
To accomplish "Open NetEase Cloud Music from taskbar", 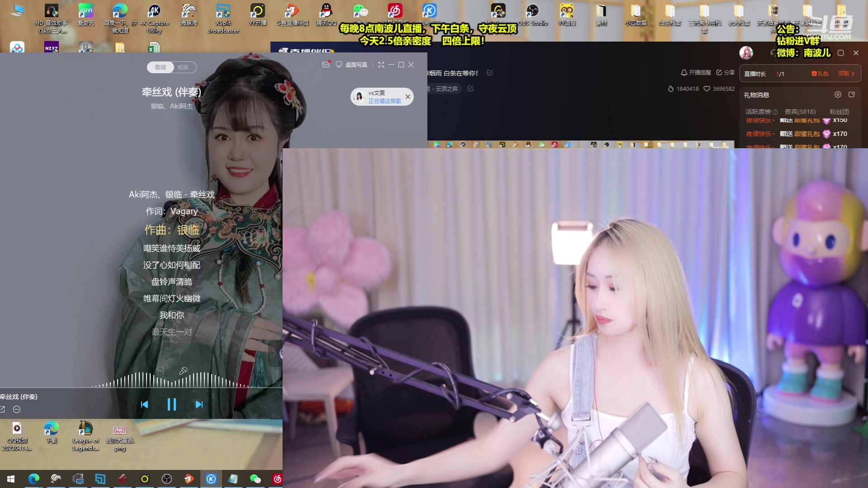I will (x=277, y=479).
